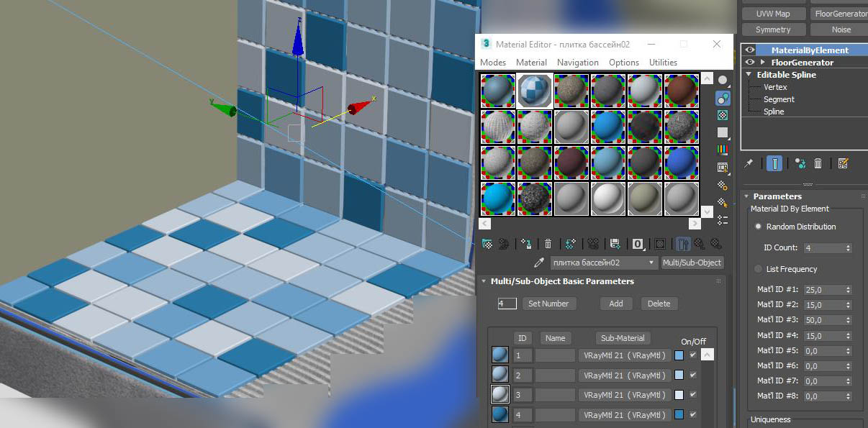Open the Utilities menu

point(663,63)
